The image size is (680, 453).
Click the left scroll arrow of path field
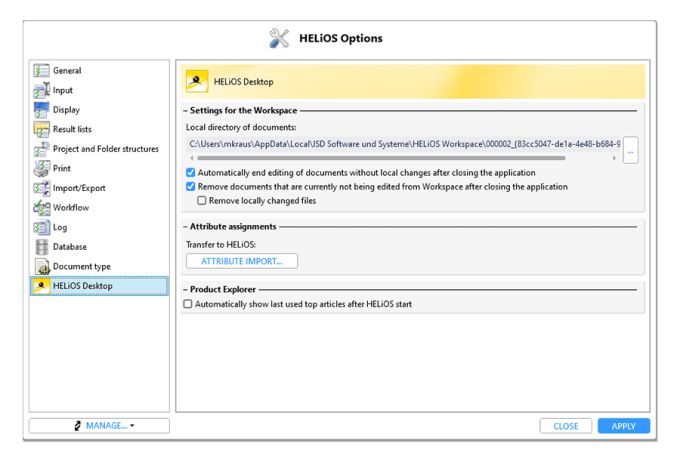click(x=192, y=158)
